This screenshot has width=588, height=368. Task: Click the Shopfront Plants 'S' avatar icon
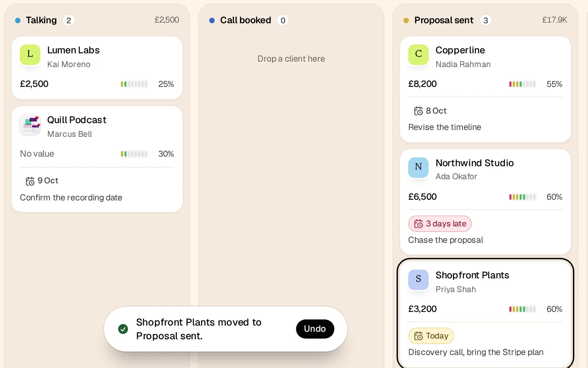click(x=418, y=279)
